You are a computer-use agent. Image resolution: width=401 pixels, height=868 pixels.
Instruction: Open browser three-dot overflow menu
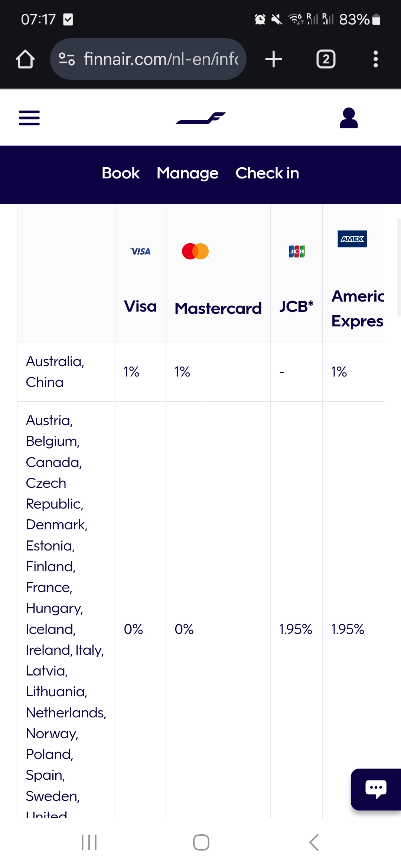[375, 59]
